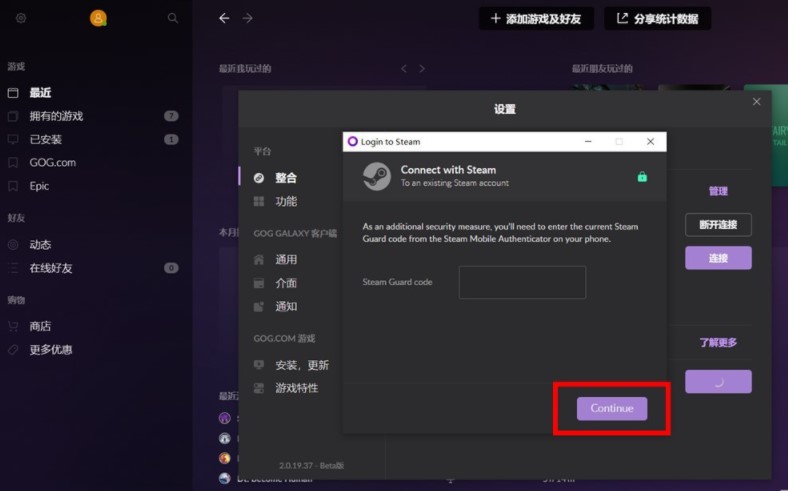Show next recently played games chevron
This screenshot has height=491, width=788.
[x=422, y=68]
